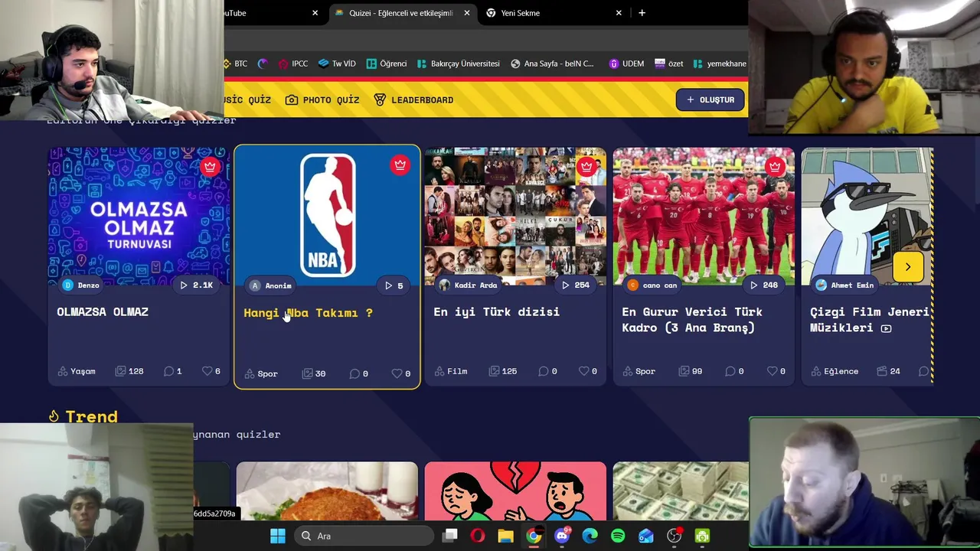Screen dimensions: 980x551
Task: Open Discord from taskbar
Action: pyautogui.click(x=562, y=536)
